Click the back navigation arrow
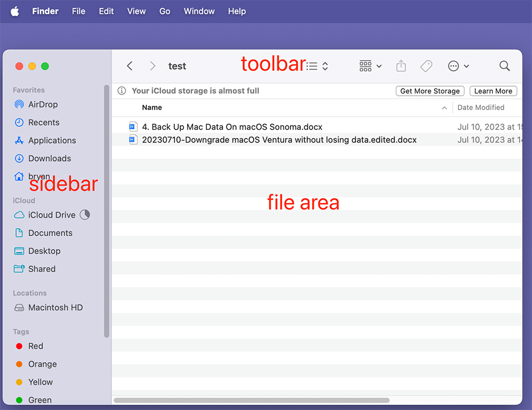Viewport: 532px width, 410px height. pyautogui.click(x=129, y=66)
